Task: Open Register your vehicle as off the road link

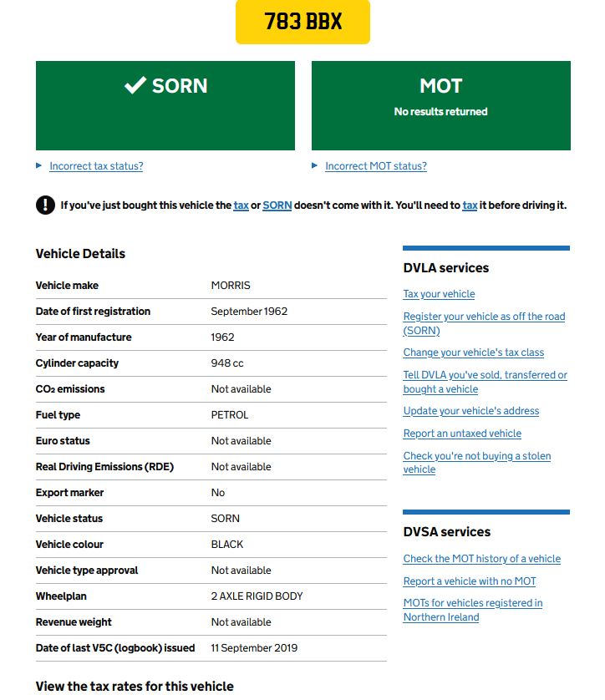Action: click(484, 323)
